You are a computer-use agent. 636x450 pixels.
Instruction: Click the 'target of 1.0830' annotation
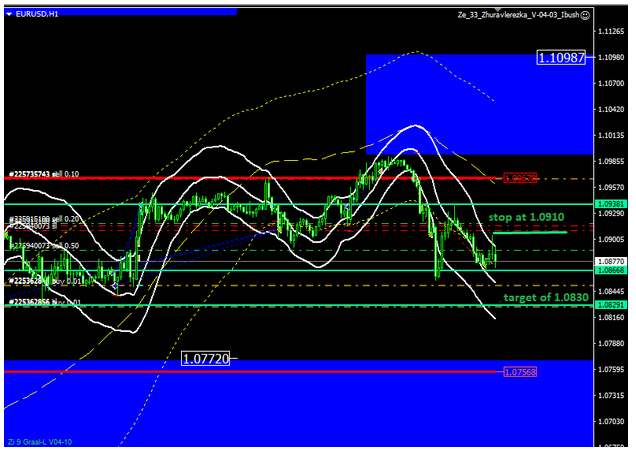click(x=539, y=297)
